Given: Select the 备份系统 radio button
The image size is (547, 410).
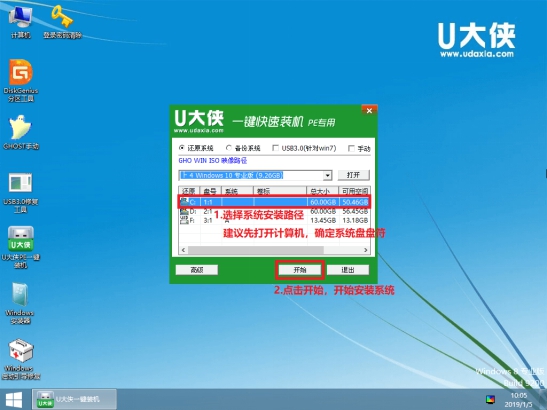Looking at the screenshot, I should pyautogui.click(x=228, y=148).
